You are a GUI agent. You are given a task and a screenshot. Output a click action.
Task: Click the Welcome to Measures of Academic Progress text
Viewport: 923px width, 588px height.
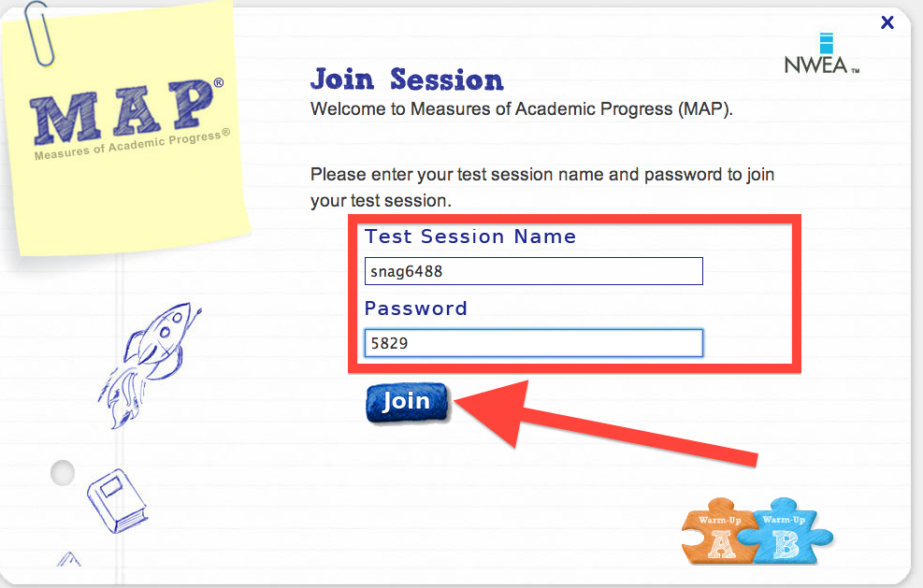click(x=522, y=108)
